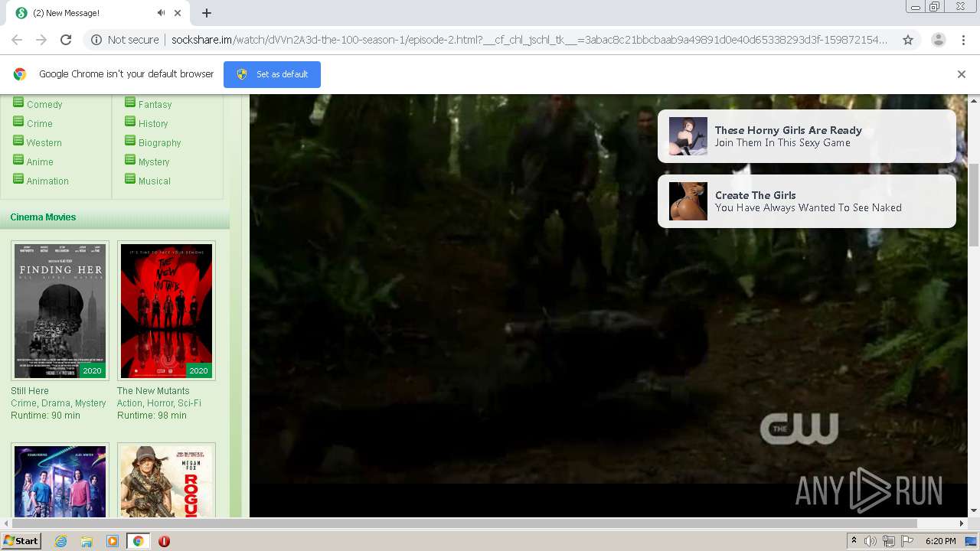Click the Action, Horror, Sci-Fi genre text

pyautogui.click(x=159, y=403)
